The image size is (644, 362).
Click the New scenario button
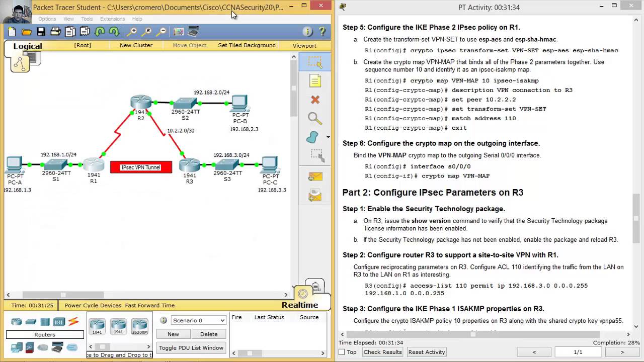173,334
